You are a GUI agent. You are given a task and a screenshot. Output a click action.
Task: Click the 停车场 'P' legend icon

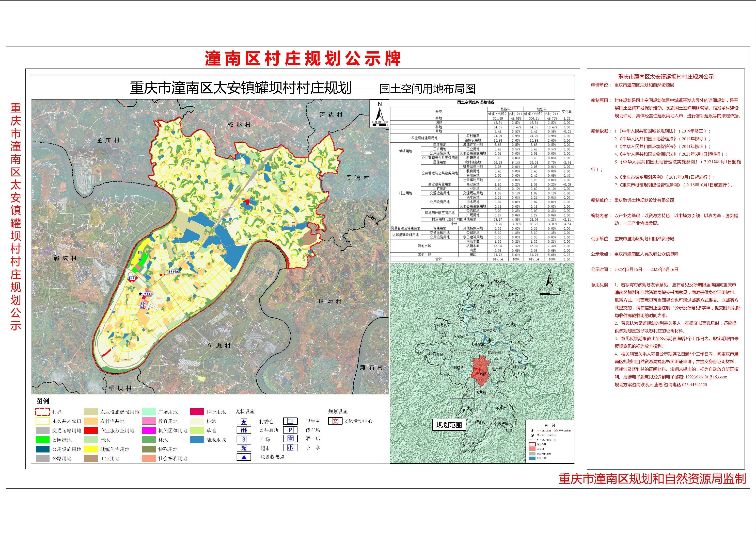tap(290, 430)
